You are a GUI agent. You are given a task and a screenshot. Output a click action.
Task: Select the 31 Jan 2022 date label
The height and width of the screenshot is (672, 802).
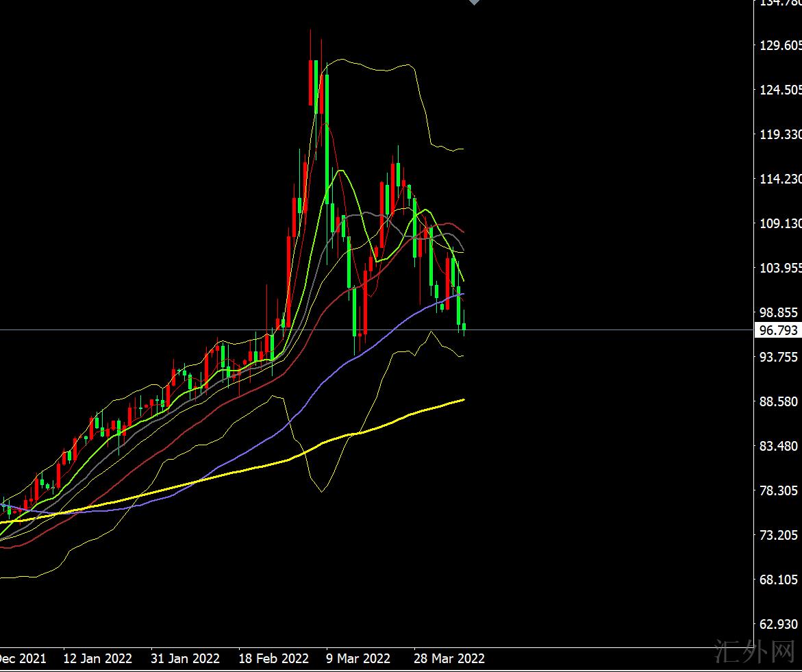click(185, 658)
